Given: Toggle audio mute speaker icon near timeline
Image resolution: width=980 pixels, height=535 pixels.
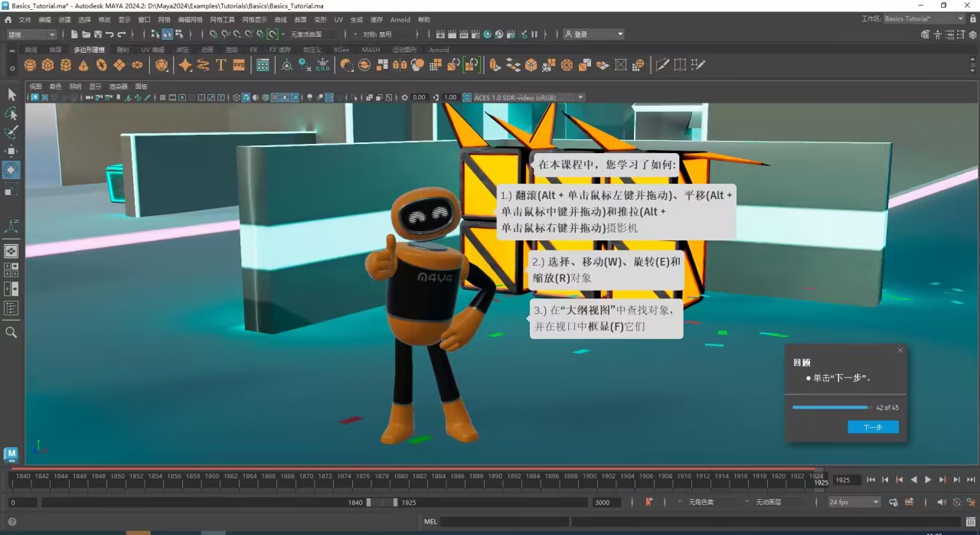Looking at the screenshot, I should (x=942, y=502).
